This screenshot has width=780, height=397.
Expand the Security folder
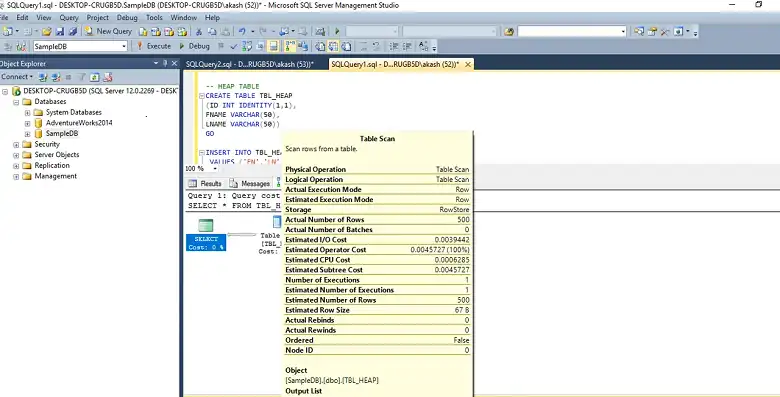(16, 145)
